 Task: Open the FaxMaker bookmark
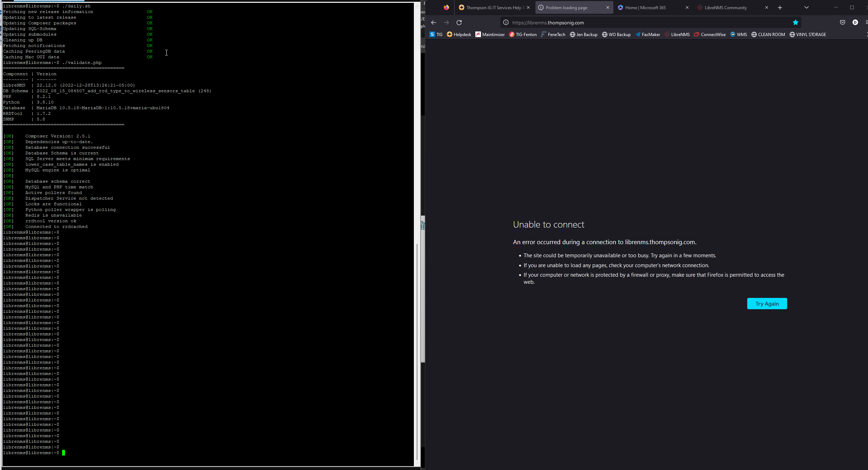coord(648,35)
